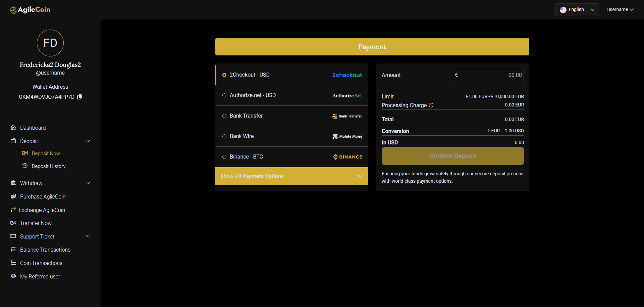Image resolution: width=644 pixels, height=307 pixels.
Task: Open Balance Transactions page
Action: pos(45,250)
